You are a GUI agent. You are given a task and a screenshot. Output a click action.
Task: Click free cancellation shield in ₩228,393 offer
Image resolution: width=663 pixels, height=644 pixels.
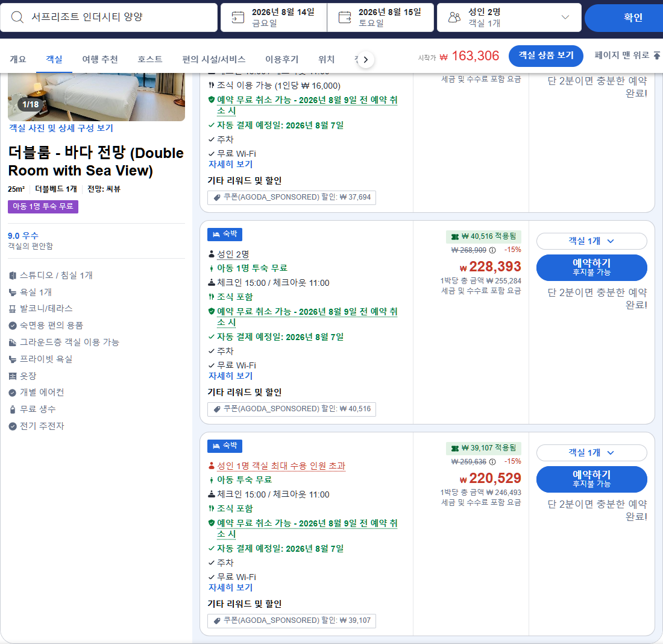pos(212,311)
